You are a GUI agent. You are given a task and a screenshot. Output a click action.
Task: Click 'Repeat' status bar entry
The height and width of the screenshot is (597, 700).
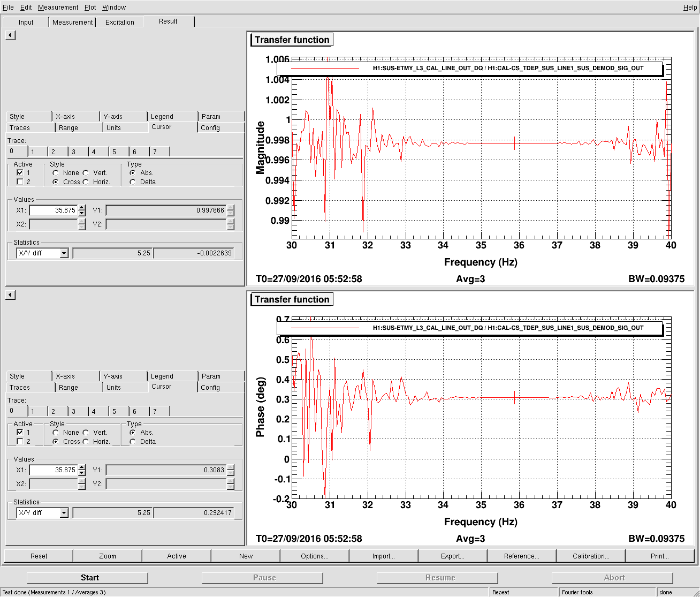[523, 592]
